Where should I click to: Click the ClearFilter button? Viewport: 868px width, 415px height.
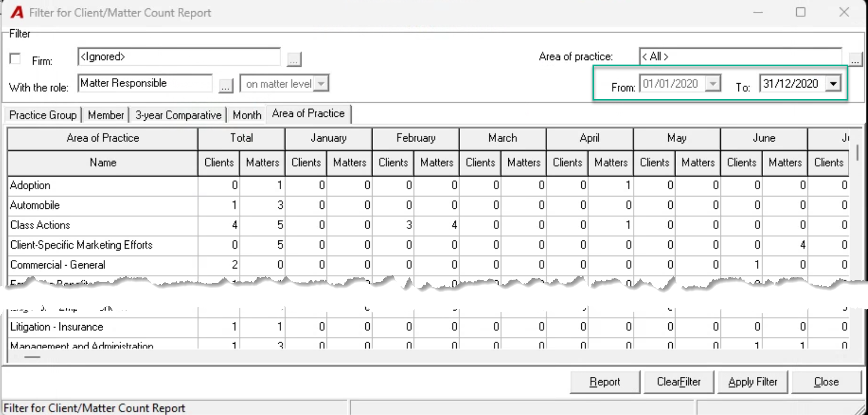pos(679,382)
